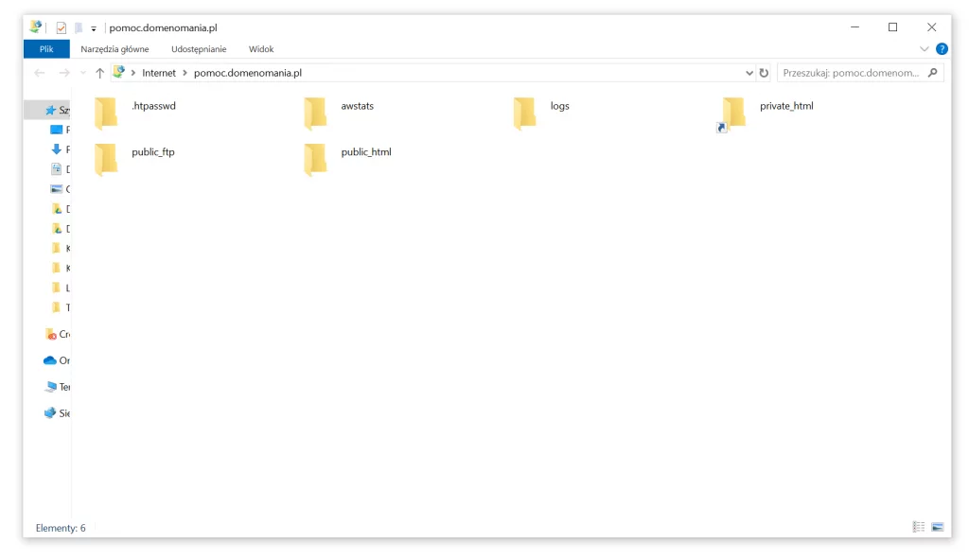Minimize the pomoc.domenomania.pl window
The image size is (969, 560).
pos(854,27)
